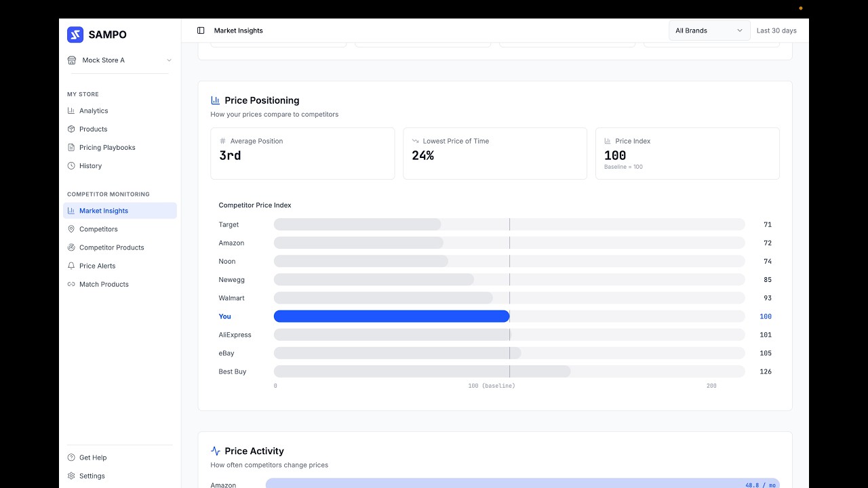Click Target's index value 71
This screenshot has width=868, height=488.
(768, 224)
